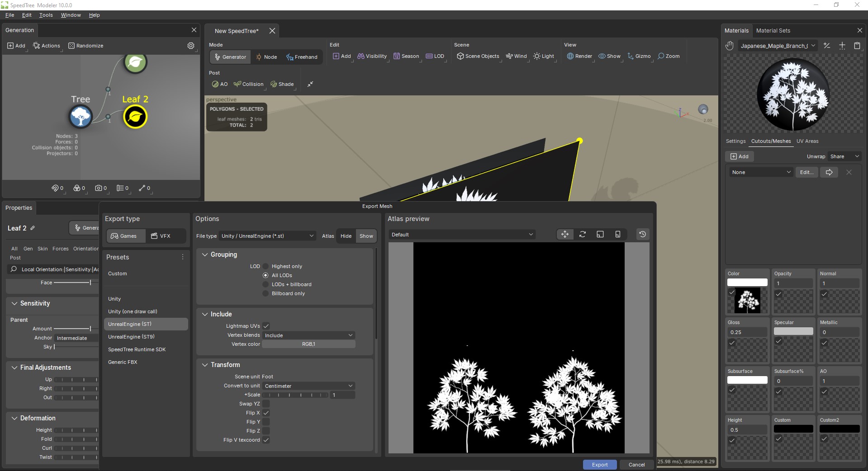868x471 pixels.
Task: Toggle Lightmap UVs checkbox
Action: click(266, 326)
